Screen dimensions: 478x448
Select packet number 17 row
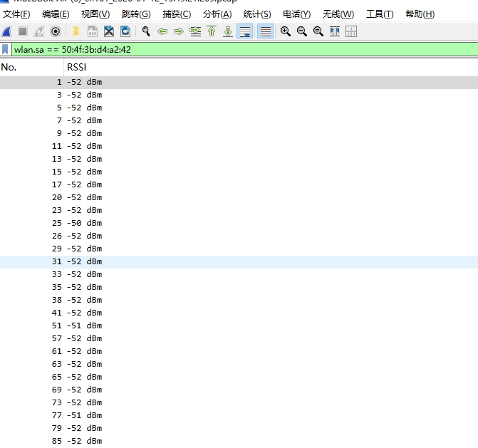pyautogui.click(x=239, y=184)
